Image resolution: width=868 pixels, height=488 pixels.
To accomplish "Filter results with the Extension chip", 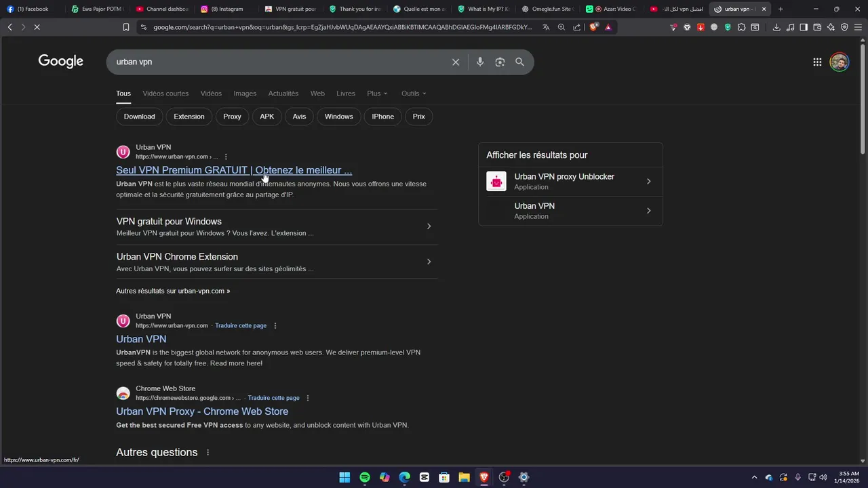I will [189, 117].
